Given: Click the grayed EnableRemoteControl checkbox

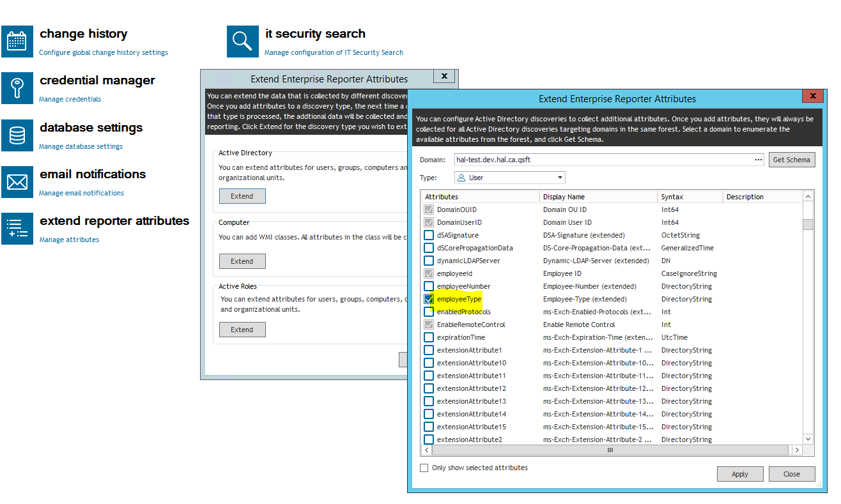Looking at the screenshot, I should coord(429,325).
